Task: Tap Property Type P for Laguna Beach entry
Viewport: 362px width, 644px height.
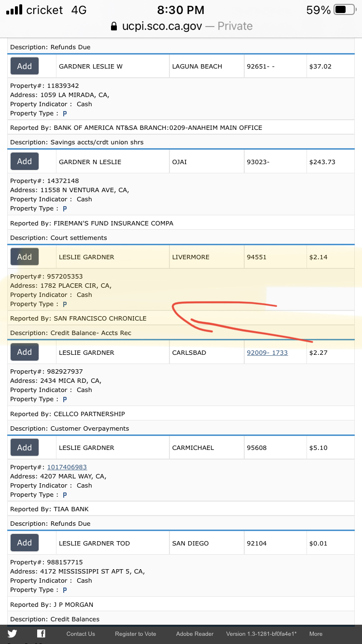Action: click(x=65, y=113)
